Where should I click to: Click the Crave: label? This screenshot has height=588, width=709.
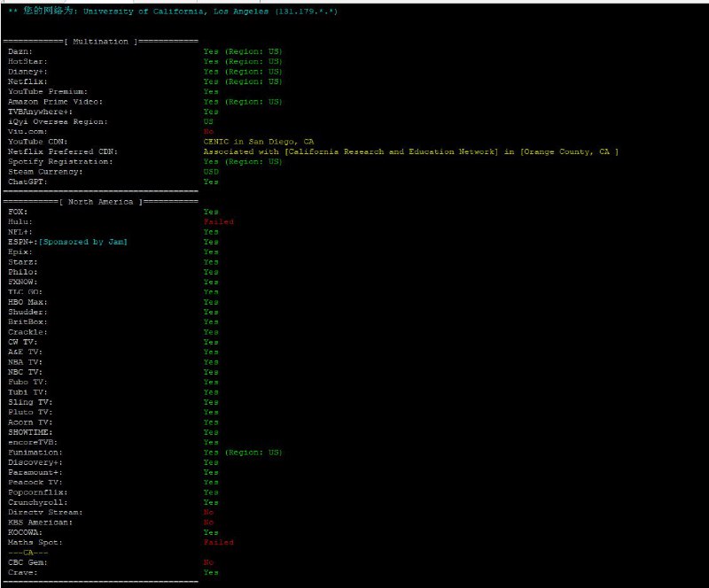(x=23, y=572)
